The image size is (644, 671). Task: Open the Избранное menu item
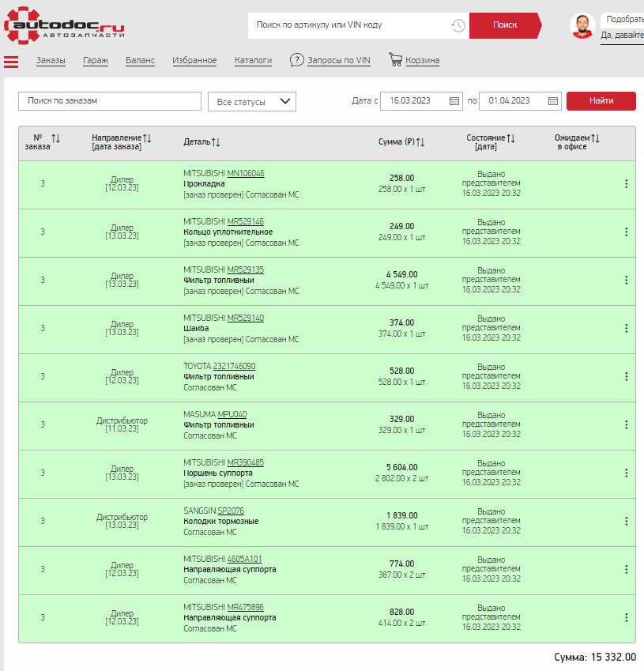click(x=194, y=60)
